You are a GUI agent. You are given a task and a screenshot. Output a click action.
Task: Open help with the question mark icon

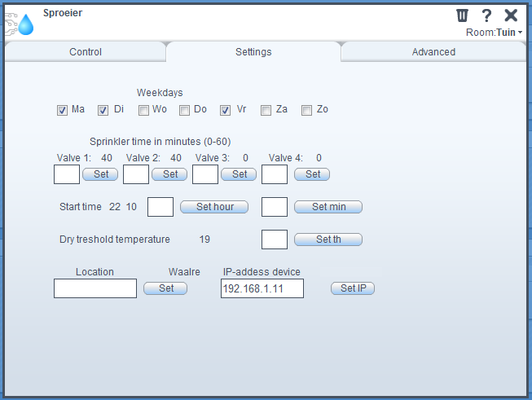tap(486, 15)
